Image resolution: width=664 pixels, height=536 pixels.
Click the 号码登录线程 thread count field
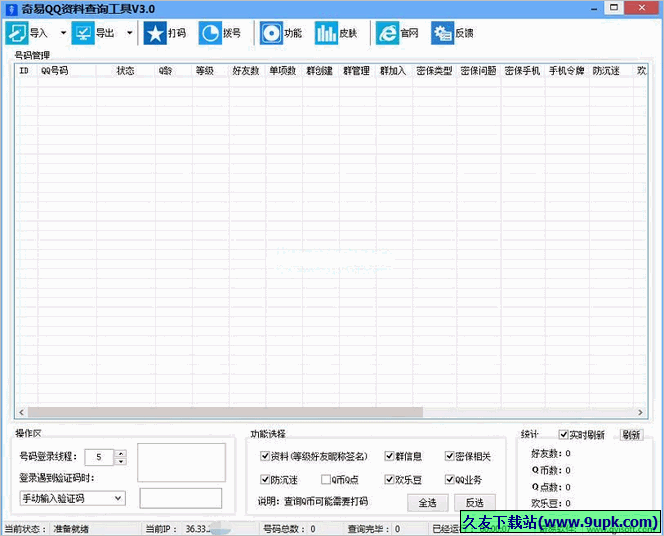99,457
